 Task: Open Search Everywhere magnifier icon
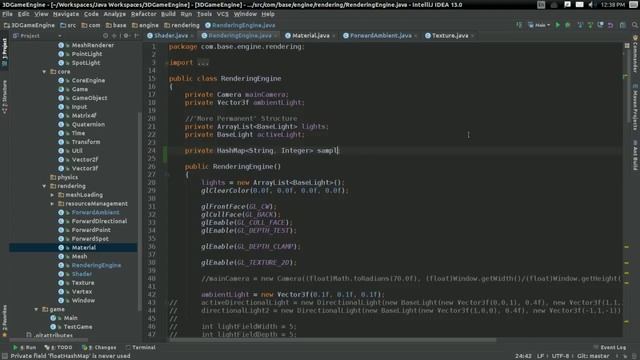tap(635, 25)
